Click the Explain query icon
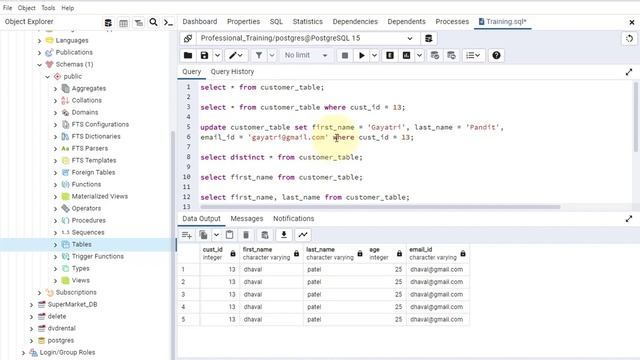This screenshot has width=640, height=360. pos(390,55)
